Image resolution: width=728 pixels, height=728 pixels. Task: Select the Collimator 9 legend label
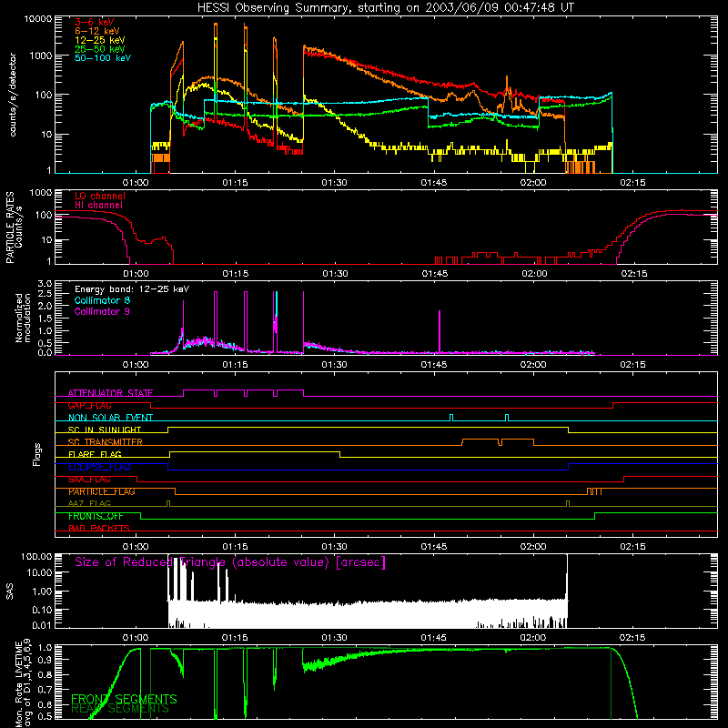102,311
